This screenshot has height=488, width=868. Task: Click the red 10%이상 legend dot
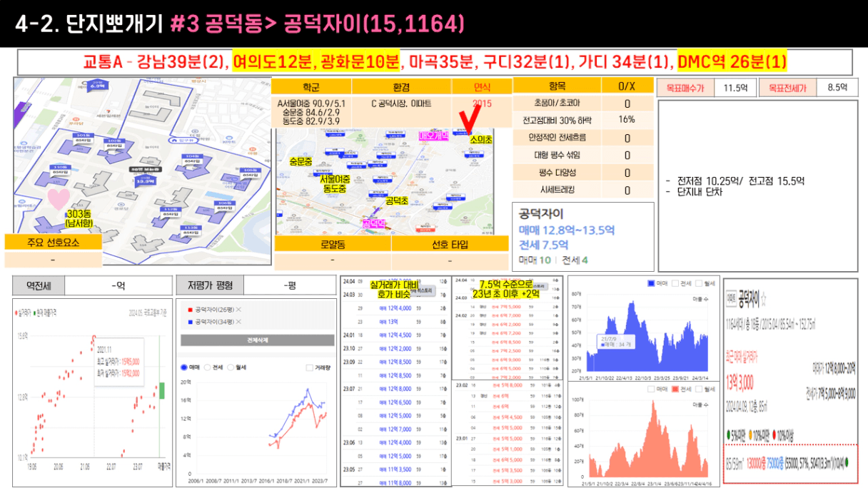tap(774, 436)
